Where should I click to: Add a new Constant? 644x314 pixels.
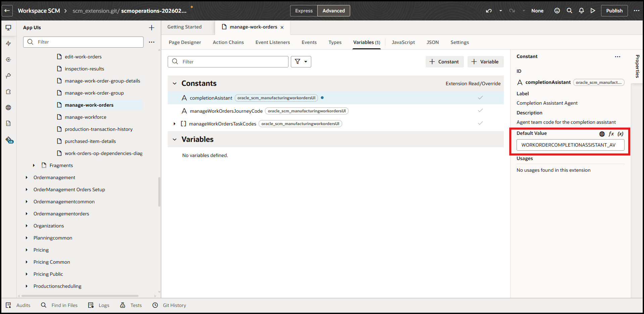(444, 62)
